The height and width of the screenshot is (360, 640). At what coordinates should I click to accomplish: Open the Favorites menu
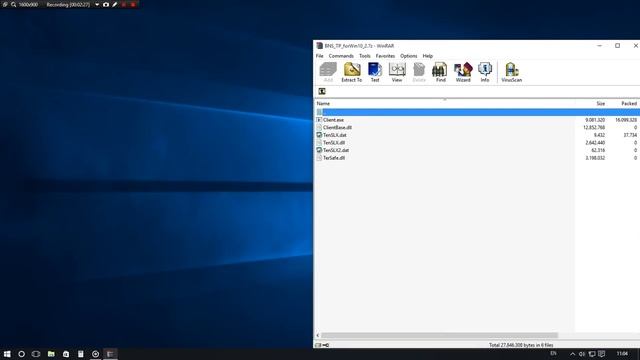pos(385,56)
